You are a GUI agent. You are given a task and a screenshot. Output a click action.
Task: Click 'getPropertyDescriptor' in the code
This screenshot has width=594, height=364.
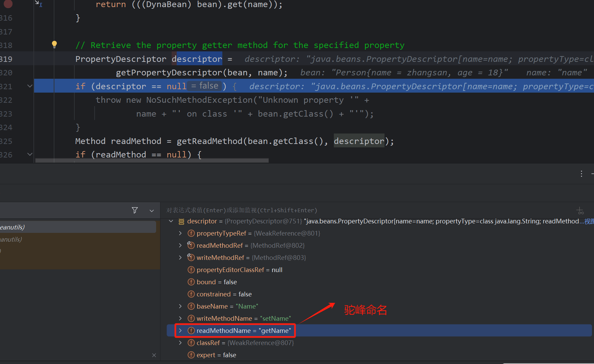point(169,73)
